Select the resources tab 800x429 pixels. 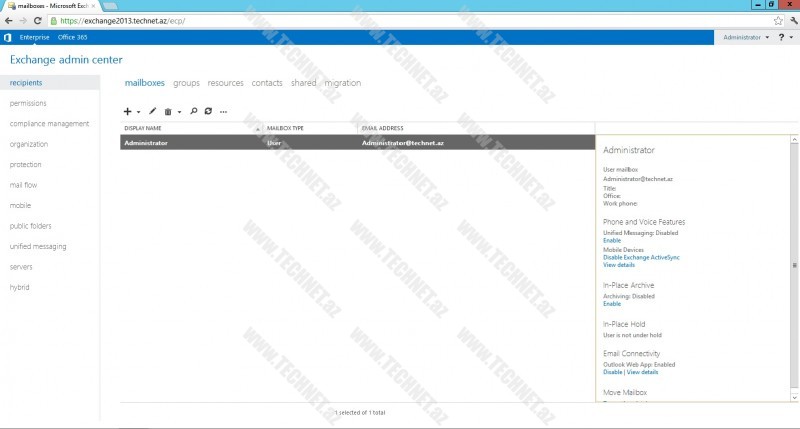tap(226, 83)
